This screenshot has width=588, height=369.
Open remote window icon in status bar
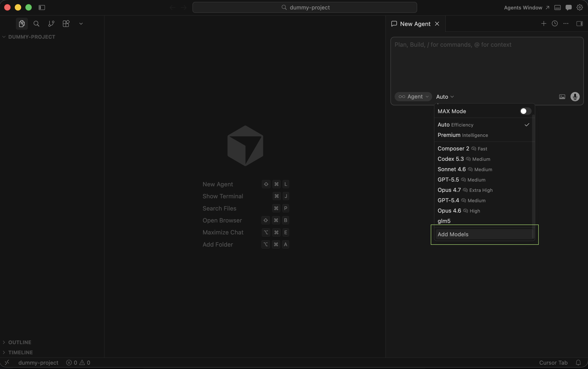pyautogui.click(x=7, y=363)
